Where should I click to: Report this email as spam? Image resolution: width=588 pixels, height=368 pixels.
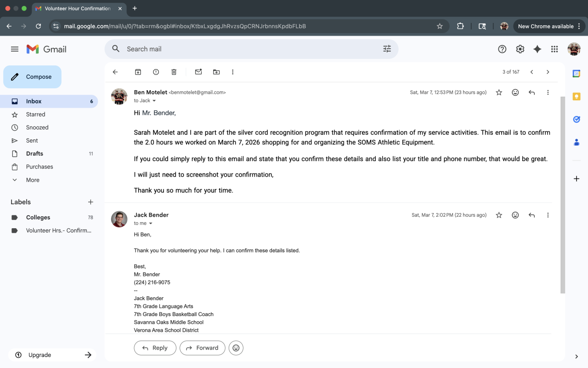[156, 72]
